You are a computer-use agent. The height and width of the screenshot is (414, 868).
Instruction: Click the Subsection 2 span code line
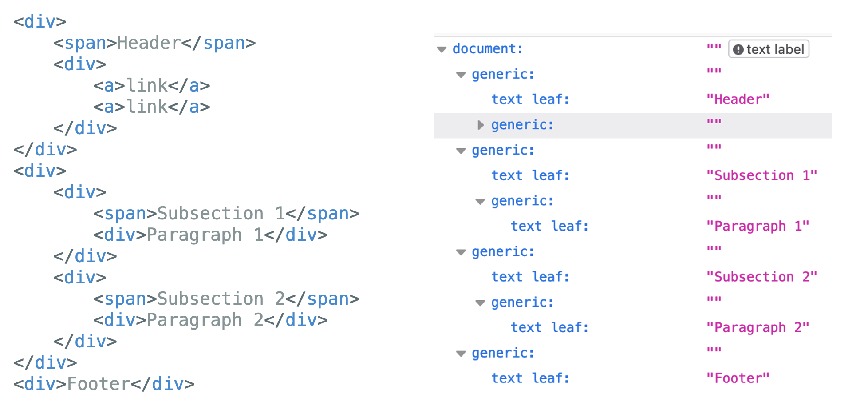pos(226,299)
